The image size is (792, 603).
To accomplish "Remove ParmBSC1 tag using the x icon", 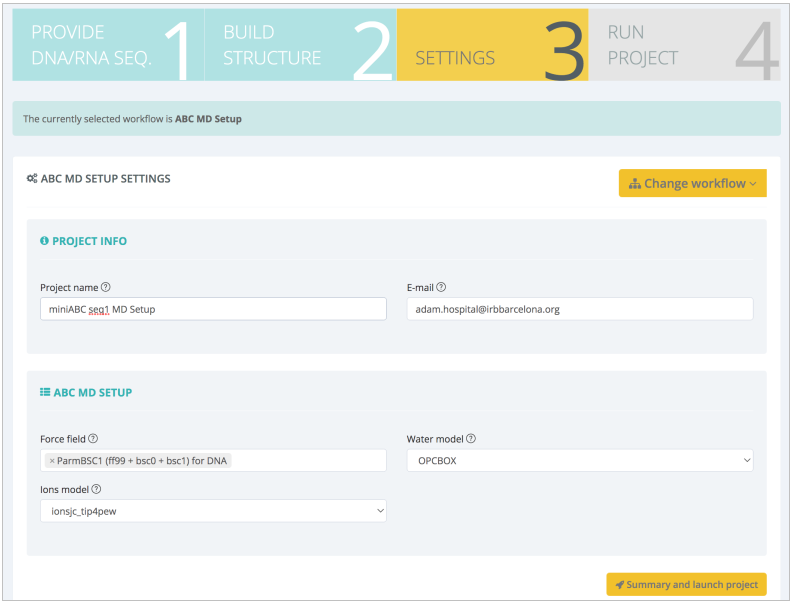I will coord(52,461).
